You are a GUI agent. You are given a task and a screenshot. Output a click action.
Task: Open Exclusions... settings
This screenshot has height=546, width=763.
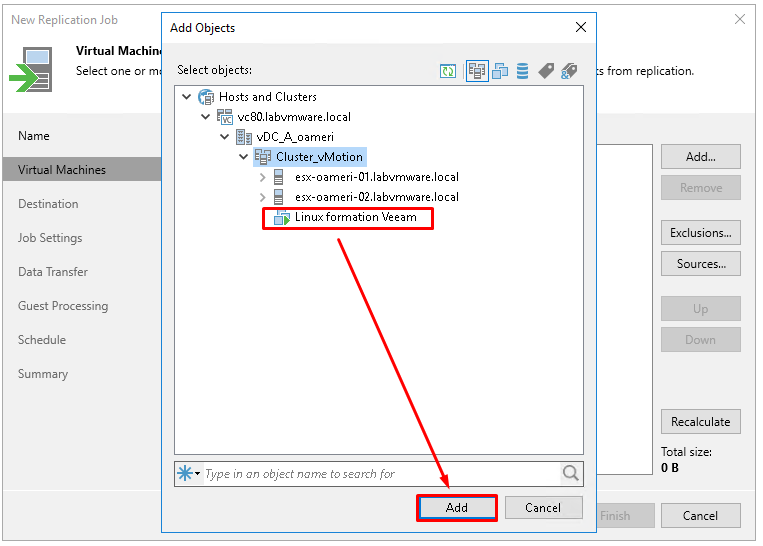tap(701, 233)
